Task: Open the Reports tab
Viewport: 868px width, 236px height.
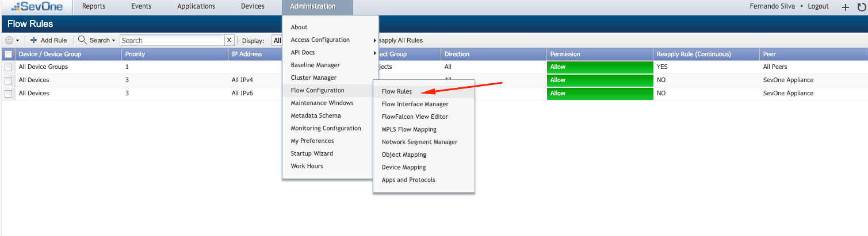Action: (x=93, y=6)
